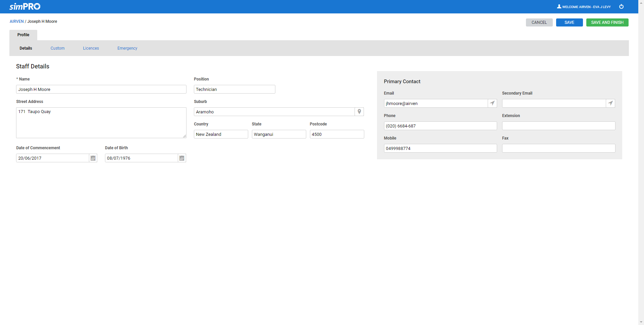The height and width of the screenshot is (325, 644).
Task: Click SAVE AND FINISH button
Action: tap(607, 22)
